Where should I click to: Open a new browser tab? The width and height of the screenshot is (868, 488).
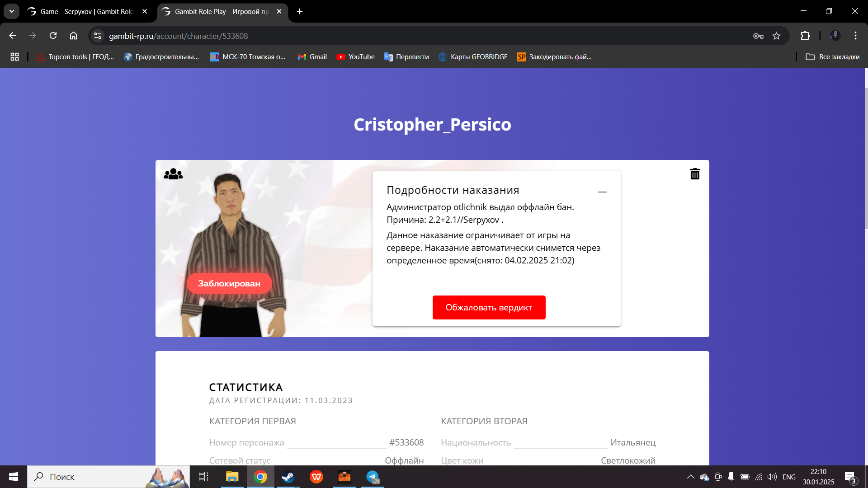300,11
